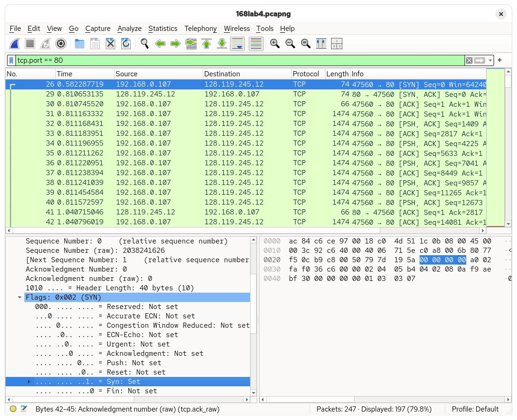Click the yellow expert information indicator

tap(13, 409)
